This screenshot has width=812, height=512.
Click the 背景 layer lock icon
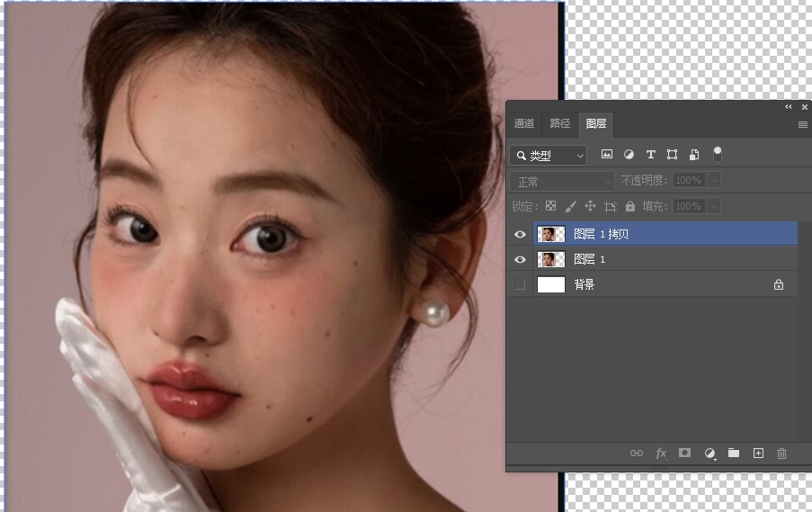pos(779,284)
